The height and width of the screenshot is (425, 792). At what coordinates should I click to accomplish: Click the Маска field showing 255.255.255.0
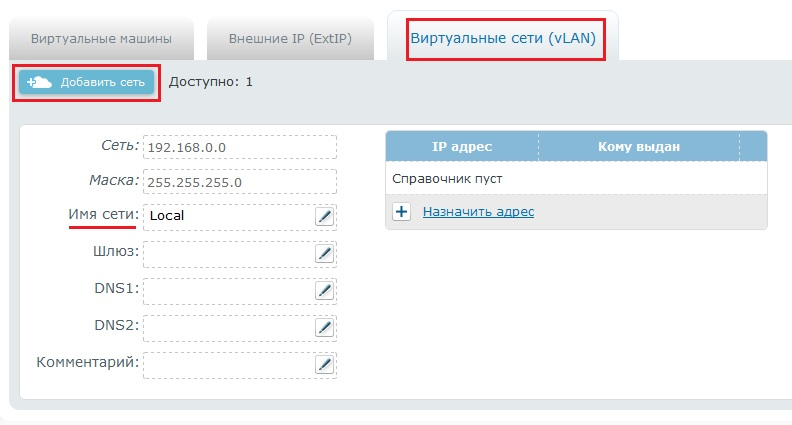click(239, 183)
